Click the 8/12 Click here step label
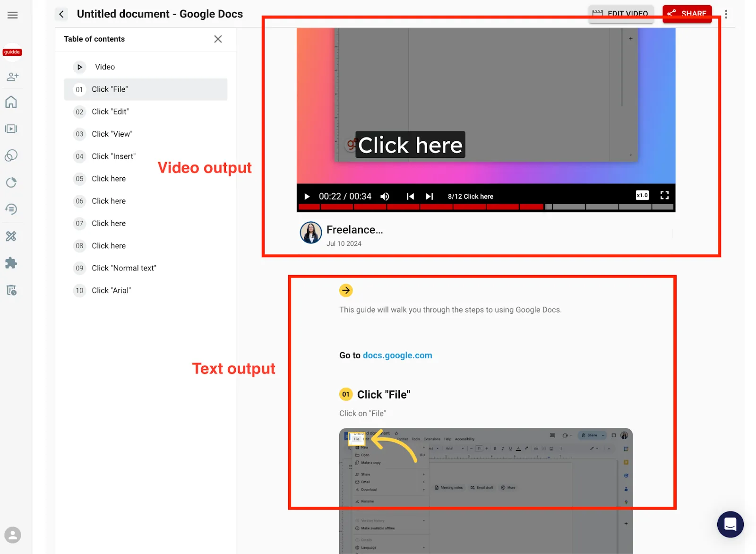The image size is (756, 554). (x=471, y=197)
